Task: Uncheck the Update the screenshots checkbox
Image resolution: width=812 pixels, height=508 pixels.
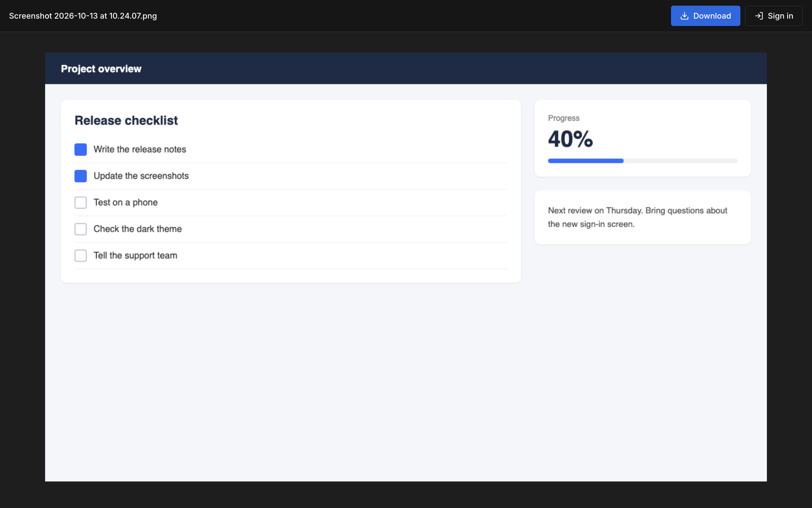Action: point(81,176)
